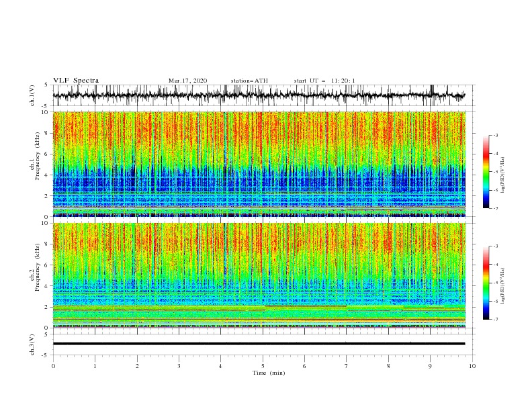532x411 pixels.
Task: Click the '-6' label on ch.1 colorbar
Action: tap(496, 190)
